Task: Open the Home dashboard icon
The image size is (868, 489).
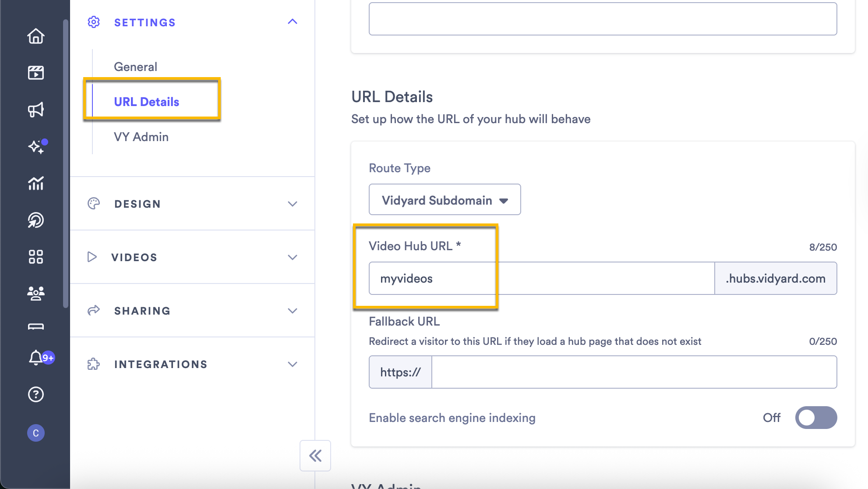Action: pos(35,37)
